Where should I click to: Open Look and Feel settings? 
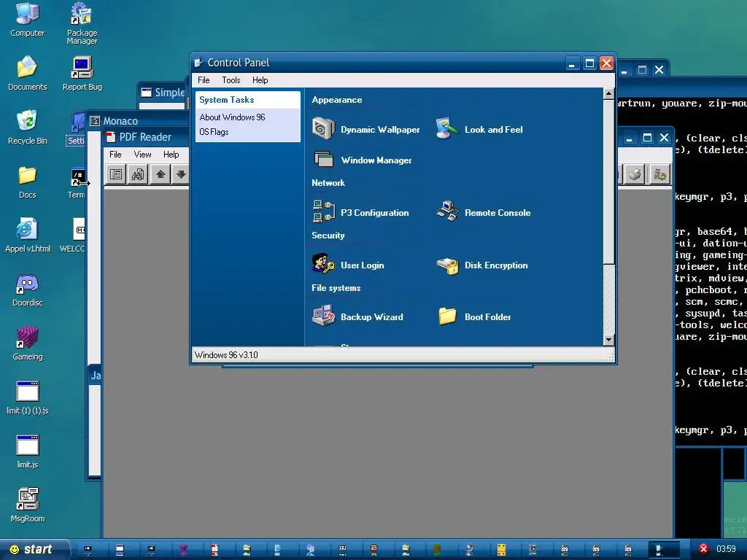pyautogui.click(x=479, y=129)
